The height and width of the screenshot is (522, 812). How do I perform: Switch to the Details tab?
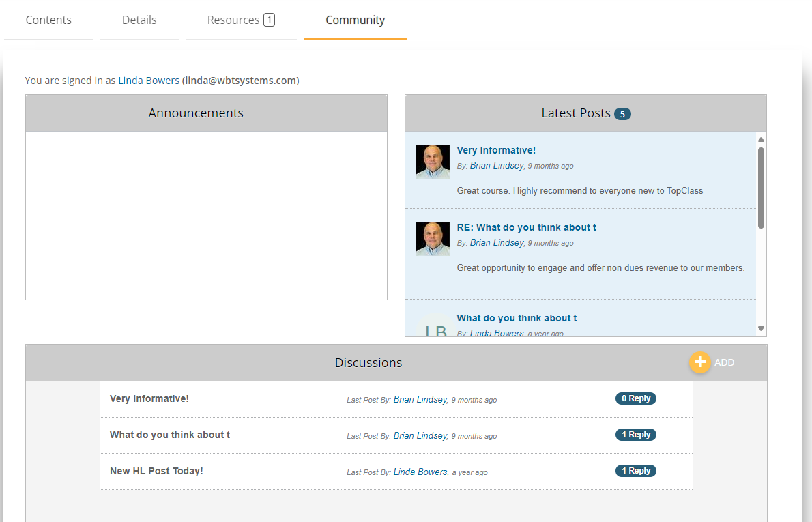(x=139, y=20)
